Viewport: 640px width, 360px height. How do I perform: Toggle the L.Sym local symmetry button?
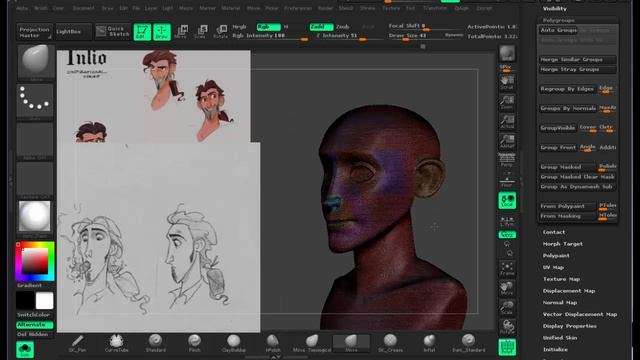[x=507, y=222]
